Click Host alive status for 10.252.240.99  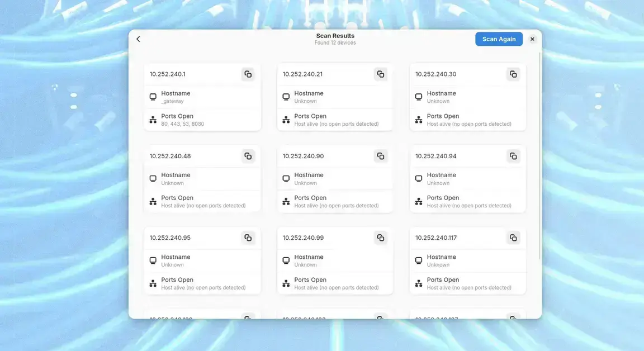337,288
